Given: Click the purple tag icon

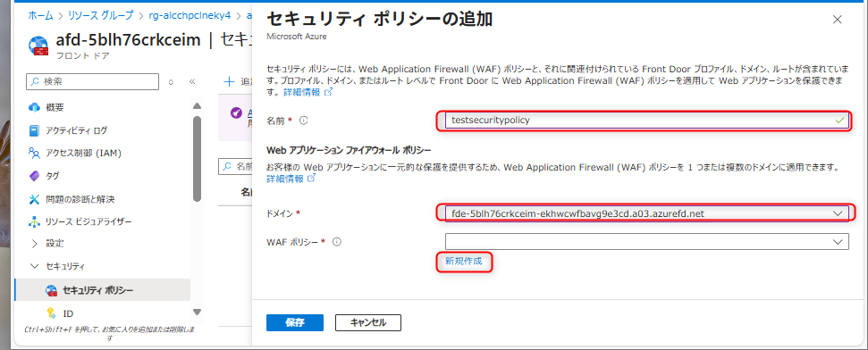Looking at the screenshot, I should (34, 176).
